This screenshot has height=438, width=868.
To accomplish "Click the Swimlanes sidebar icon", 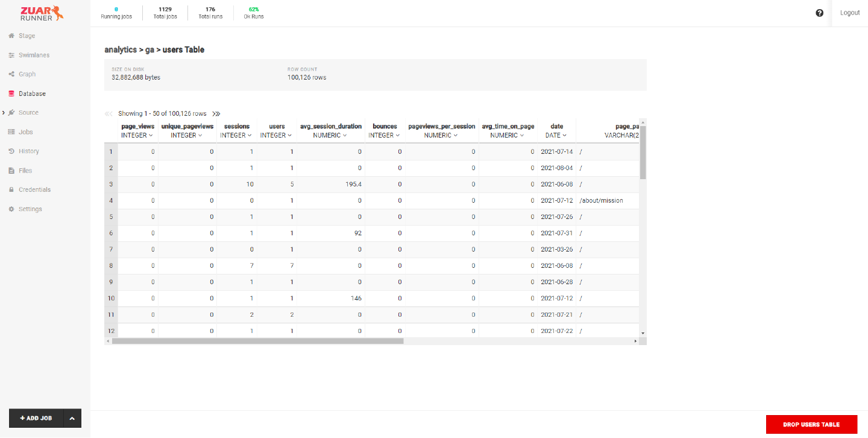I will coord(11,55).
